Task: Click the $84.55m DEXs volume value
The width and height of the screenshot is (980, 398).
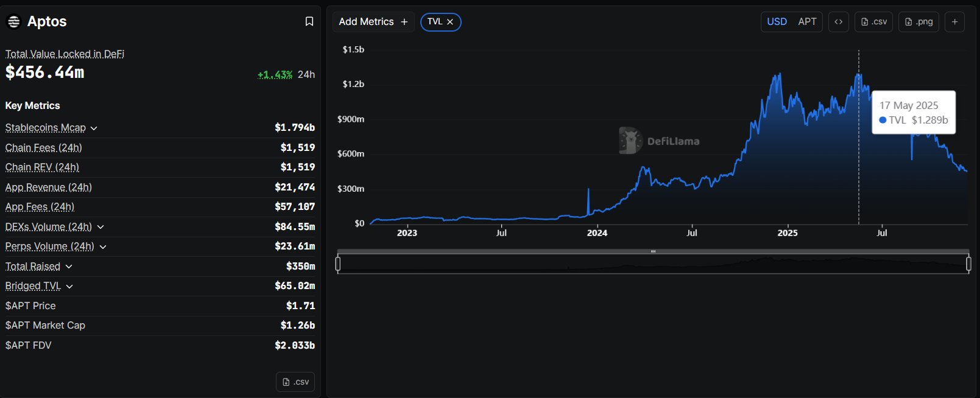Action: tap(295, 227)
